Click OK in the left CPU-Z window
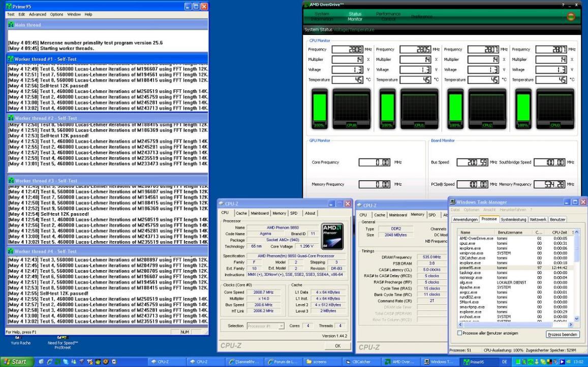 (x=337, y=346)
